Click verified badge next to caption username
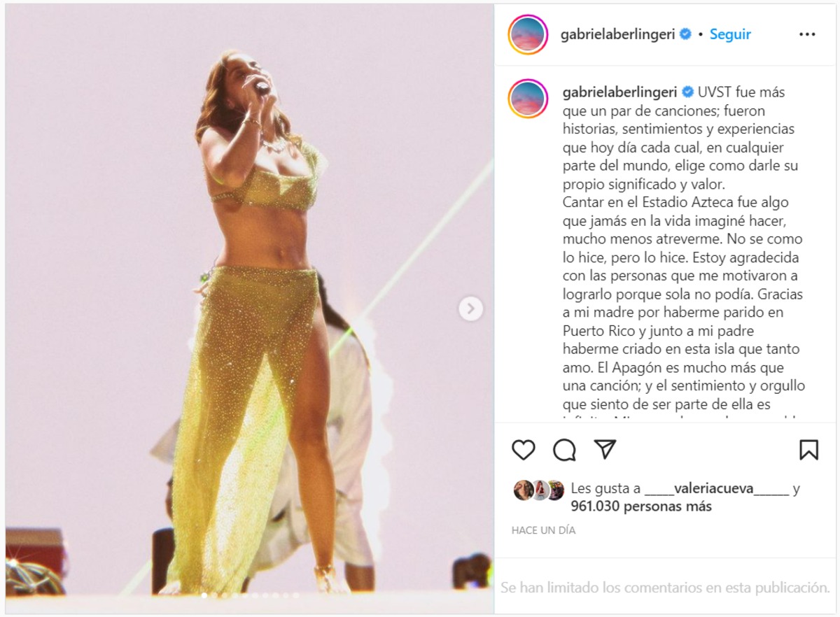Image resolution: width=840 pixels, height=617 pixels. tap(688, 92)
